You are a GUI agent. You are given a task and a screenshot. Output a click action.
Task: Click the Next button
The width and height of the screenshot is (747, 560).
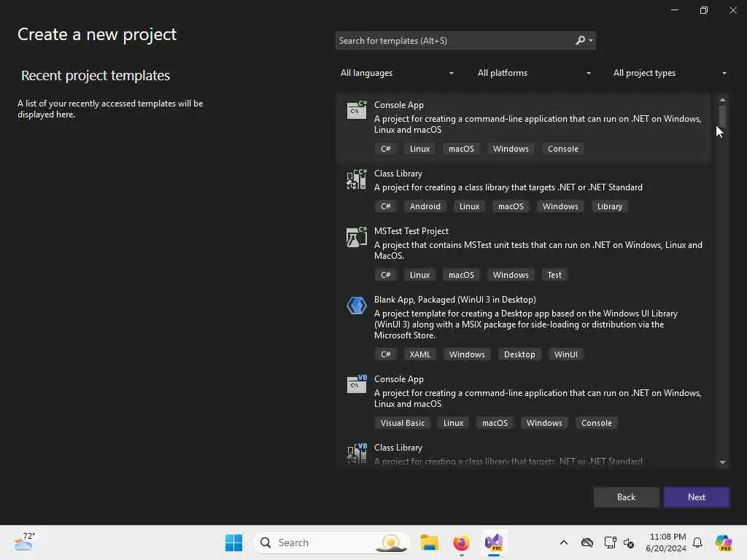(696, 497)
